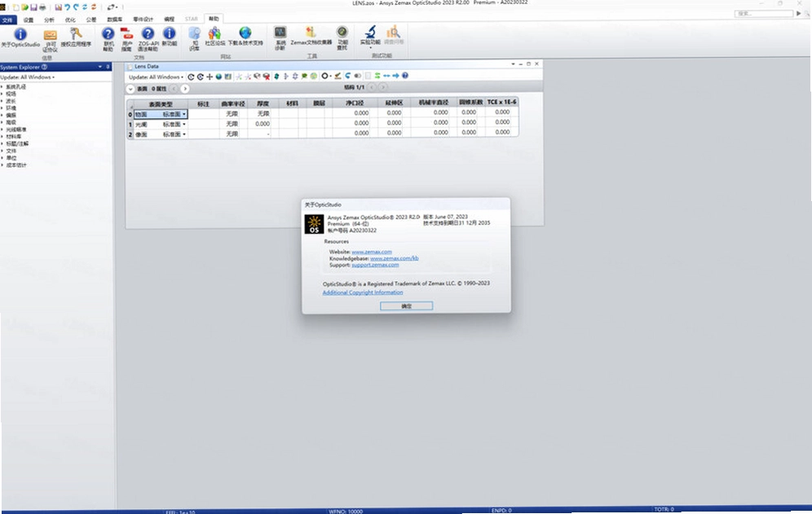Click the right blue arrow icon in Lens Data toolbar
The image size is (812, 514).
tap(395, 76)
